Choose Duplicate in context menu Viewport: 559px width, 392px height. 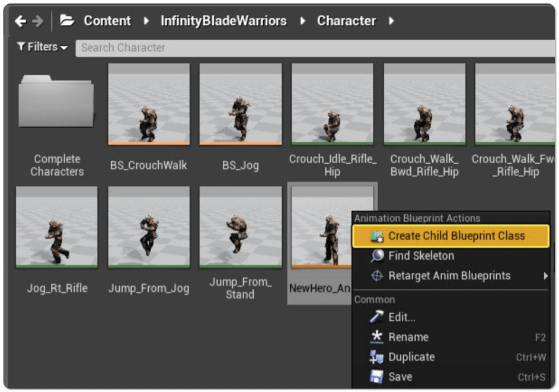click(451, 357)
